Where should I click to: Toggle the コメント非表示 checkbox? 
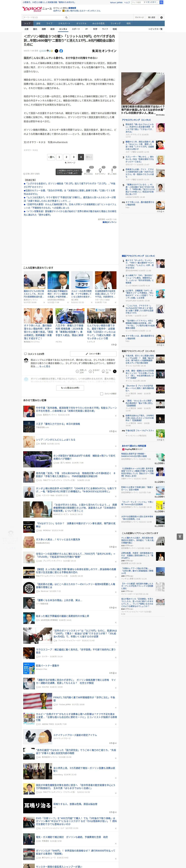click(x=102, y=393)
